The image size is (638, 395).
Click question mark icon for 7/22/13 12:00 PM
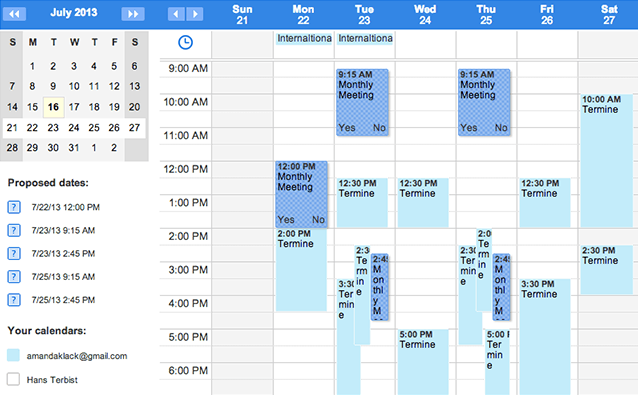click(x=14, y=207)
